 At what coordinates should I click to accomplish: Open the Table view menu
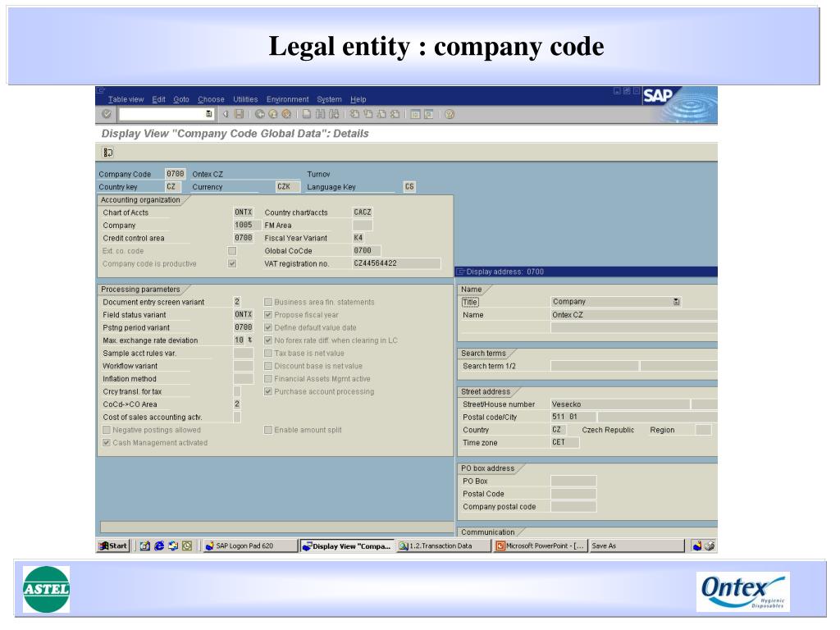click(x=126, y=99)
